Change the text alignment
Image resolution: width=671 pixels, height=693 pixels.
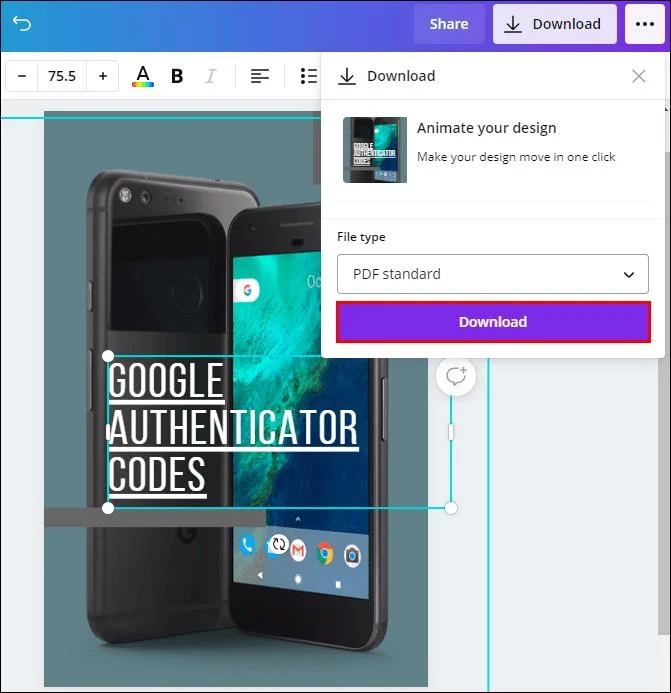click(259, 76)
